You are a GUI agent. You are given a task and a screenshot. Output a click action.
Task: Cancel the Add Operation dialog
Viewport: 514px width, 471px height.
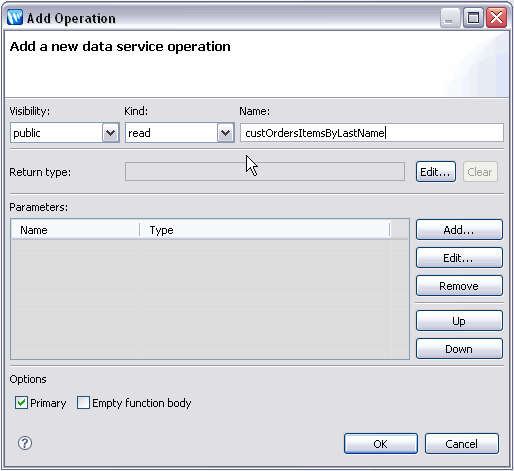[462, 444]
